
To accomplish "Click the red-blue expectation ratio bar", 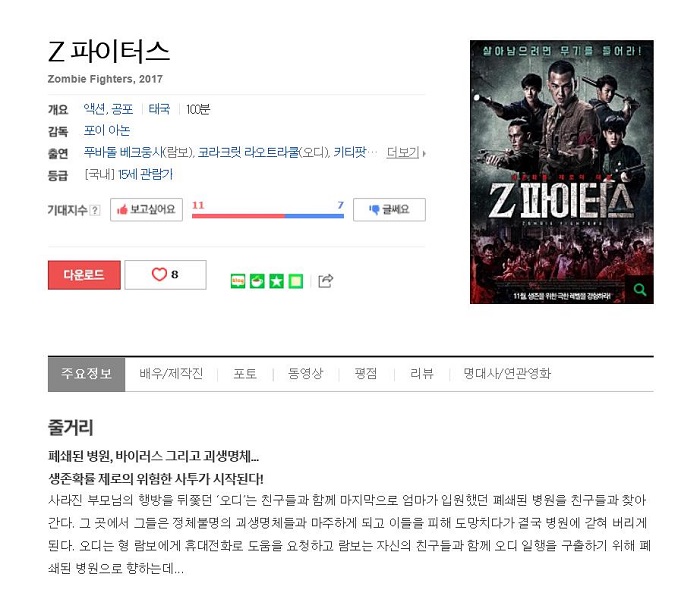I will pyautogui.click(x=268, y=216).
